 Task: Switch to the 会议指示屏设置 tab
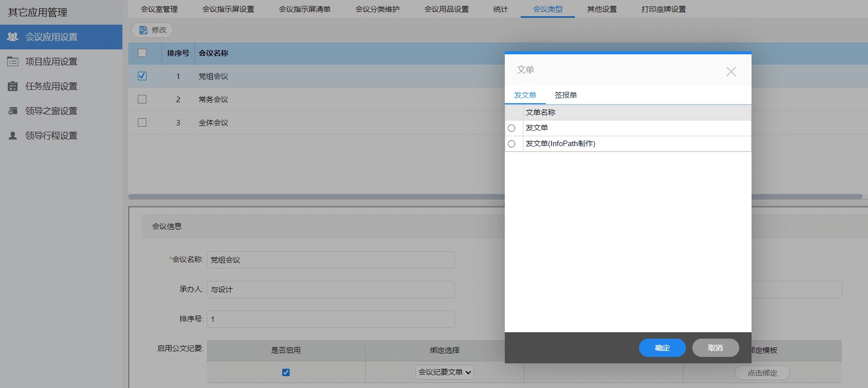click(x=228, y=9)
